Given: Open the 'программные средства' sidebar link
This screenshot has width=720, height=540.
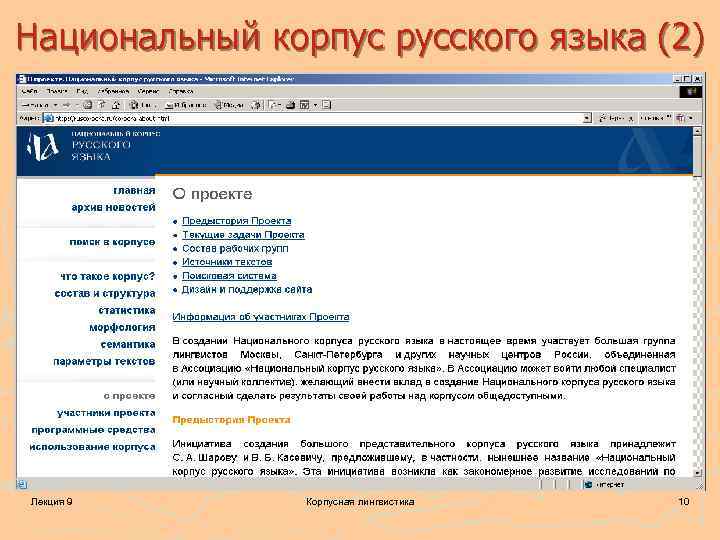Looking at the screenshot, I should tap(93, 430).
